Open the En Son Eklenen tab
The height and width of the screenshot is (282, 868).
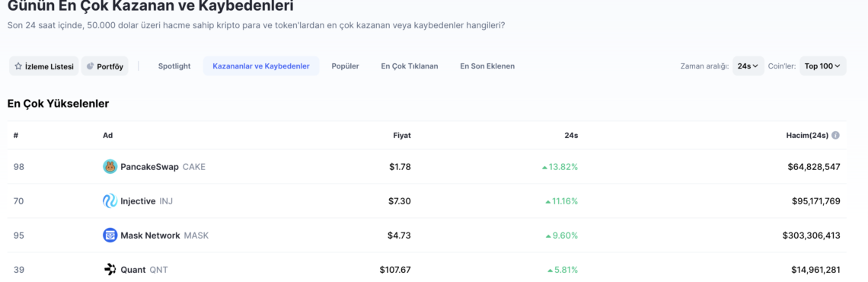487,66
